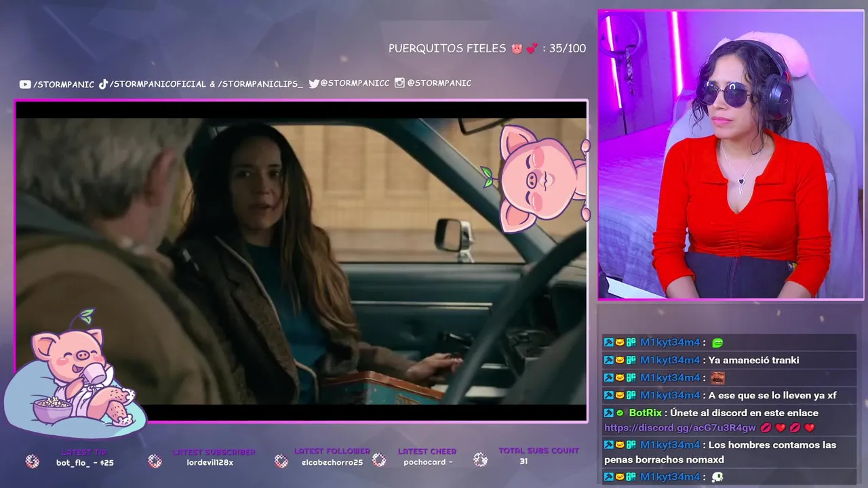
Task: Click the candy icon beside Latest Subscriber
Action: pos(155,461)
